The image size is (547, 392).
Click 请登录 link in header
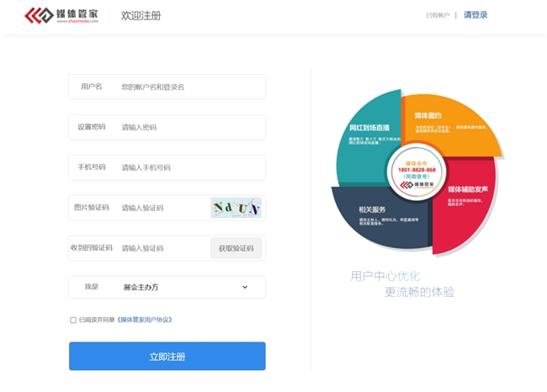point(475,15)
